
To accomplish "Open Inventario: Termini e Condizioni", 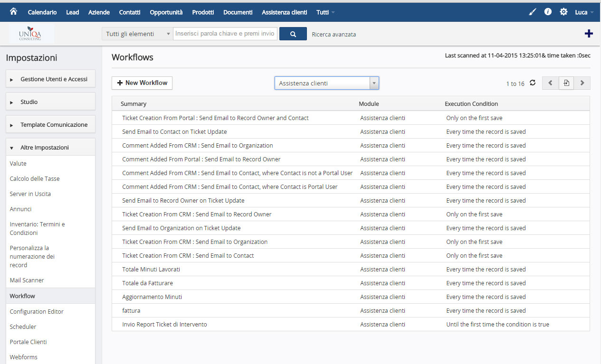I will [x=37, y=229].
